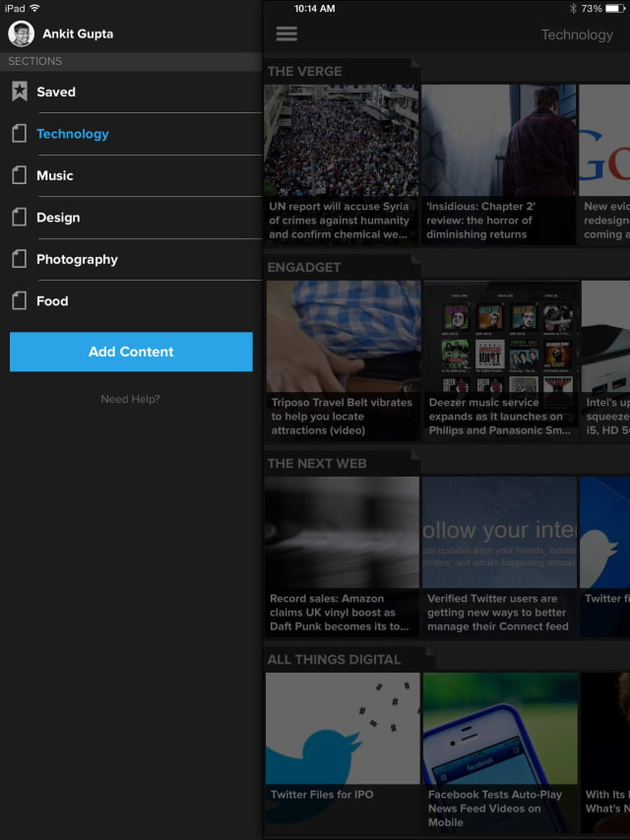Open the Photography section

coord(131,259)
